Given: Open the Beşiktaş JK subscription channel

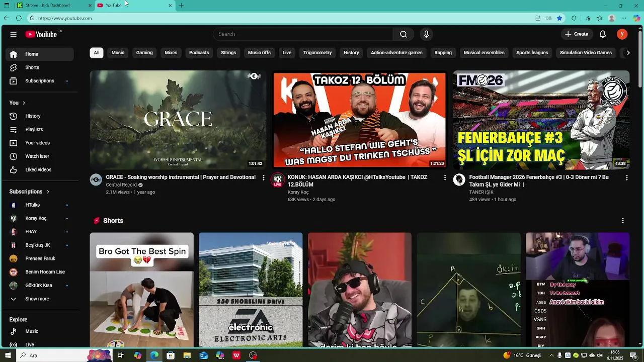Looking at the screenshot, I should (x=40, y=245).
